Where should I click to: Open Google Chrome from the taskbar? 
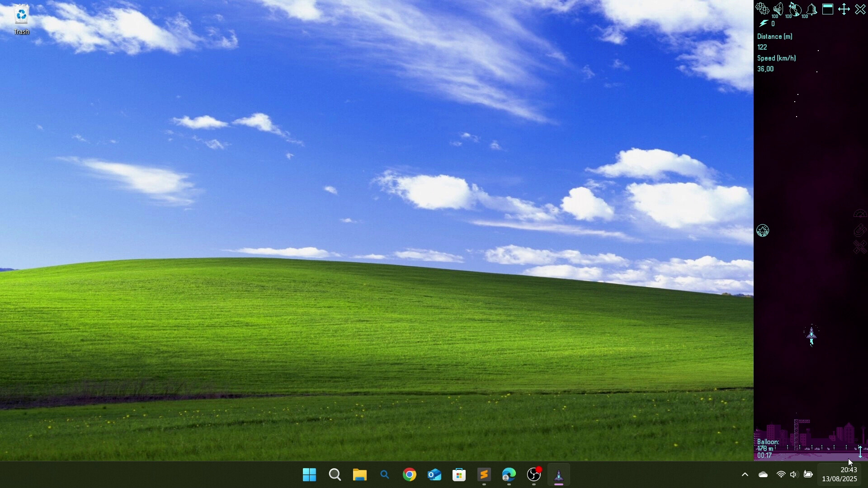410,475
